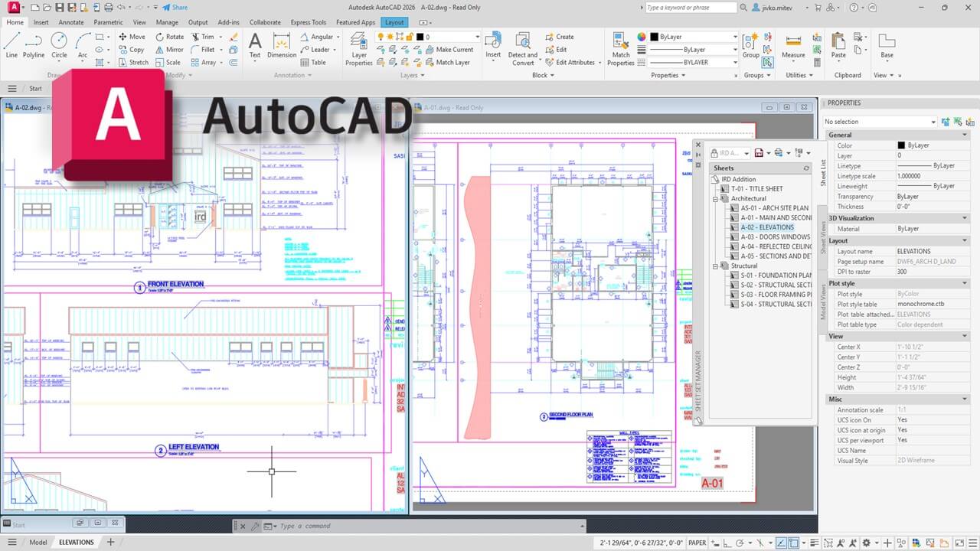
Task: Select the Circle tool
Action: 59,44
